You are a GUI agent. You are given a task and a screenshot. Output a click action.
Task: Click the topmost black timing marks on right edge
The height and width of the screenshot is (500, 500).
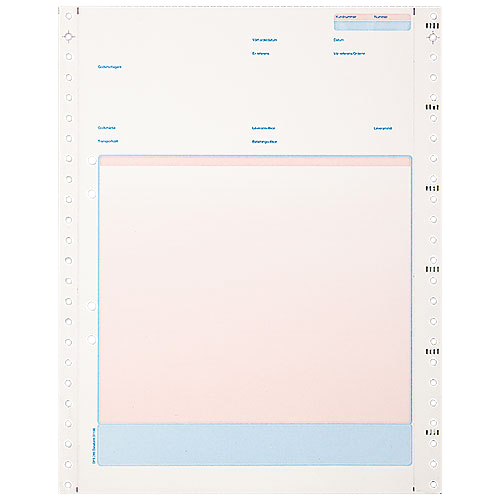coord(432,26)
